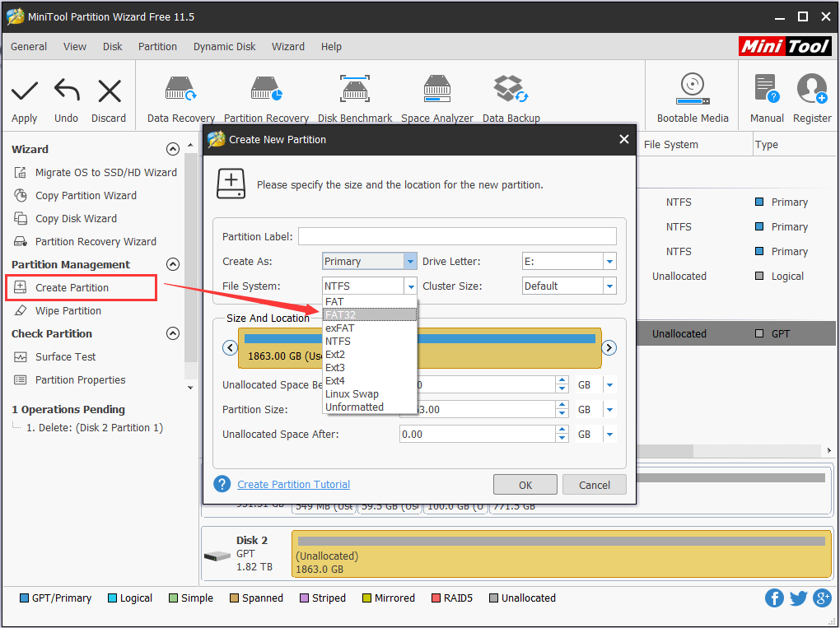The height and width of the screenshot is (628, 840).
Task: Open the Disk menu
Action: [x=113, y=47]
